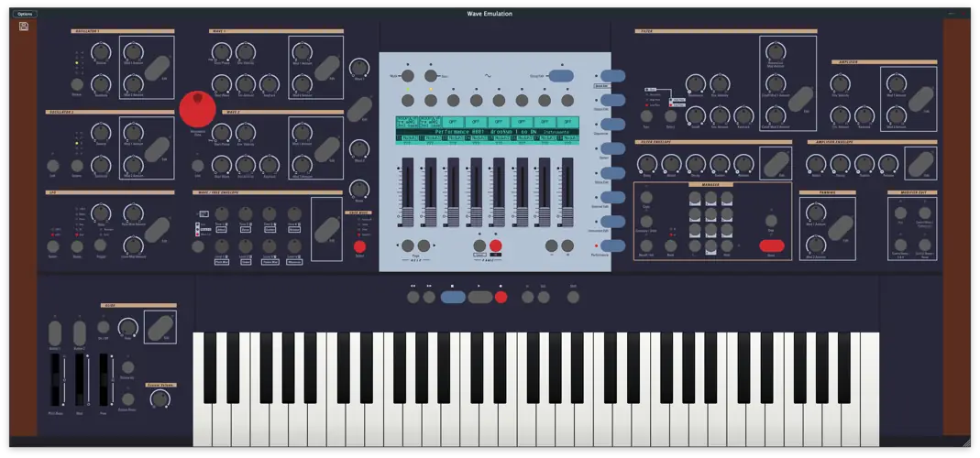This screenshot has width=980, height=458.
Task: Go to the previous display page
Action: coord(408,245)
